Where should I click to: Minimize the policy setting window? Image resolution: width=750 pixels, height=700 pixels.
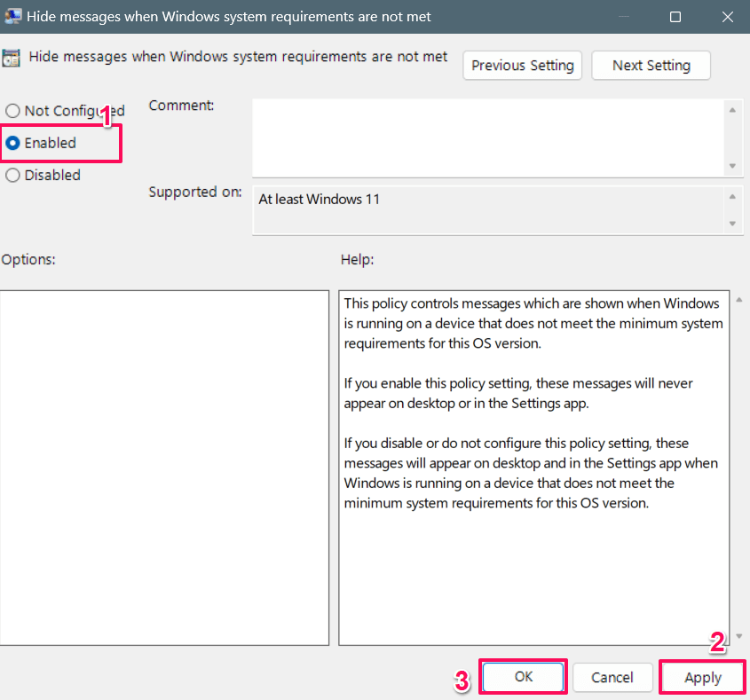[x=626, y=17]
